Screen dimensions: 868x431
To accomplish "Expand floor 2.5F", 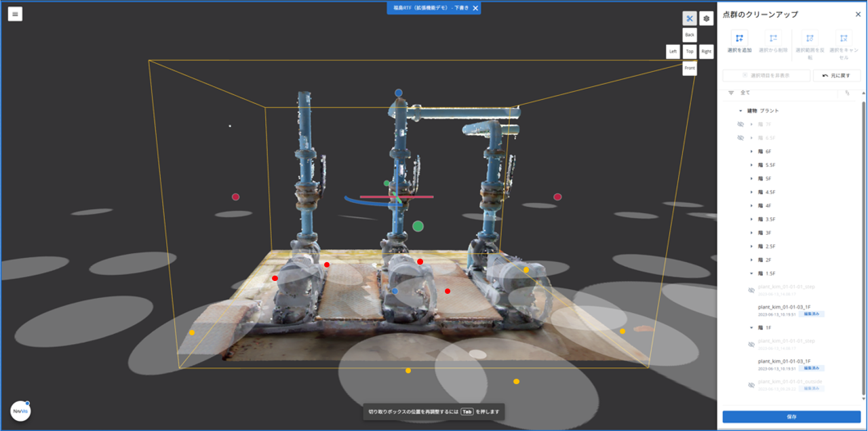I will (x=751, y=246).
